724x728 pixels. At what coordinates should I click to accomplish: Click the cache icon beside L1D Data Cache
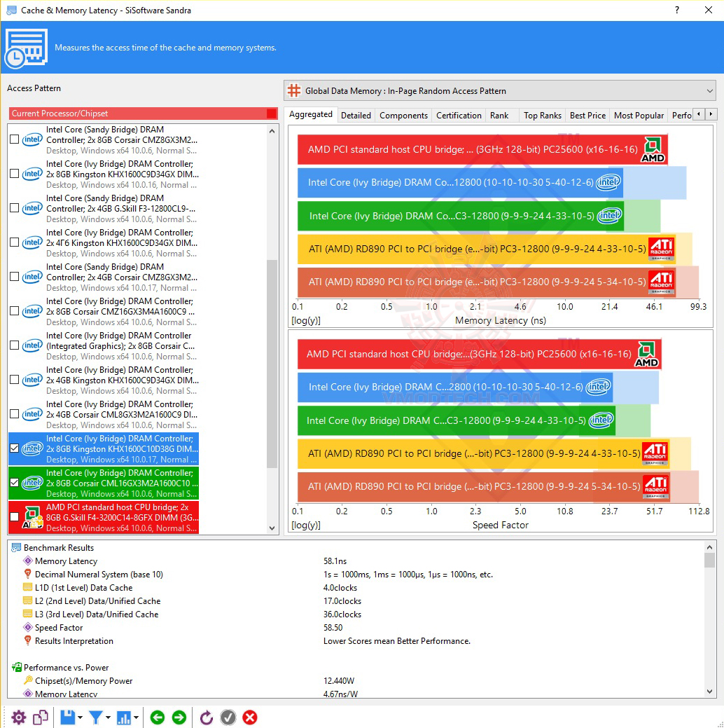[x=28, y=587]
